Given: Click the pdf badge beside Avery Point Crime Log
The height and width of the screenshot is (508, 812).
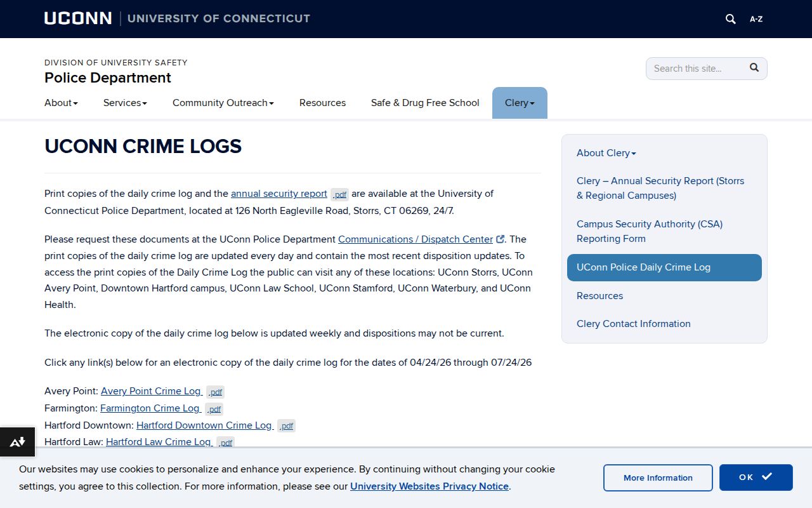Looking at the screenshot, I should click(x=216, y=392).
